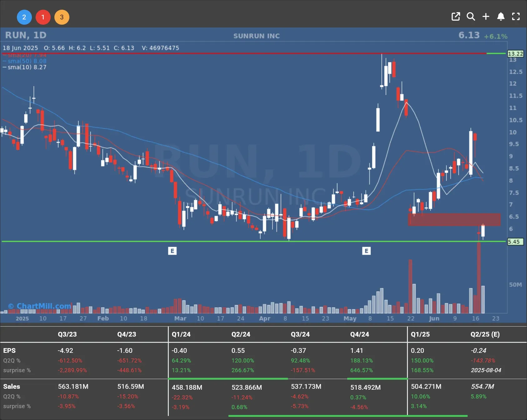Click the Q1/25 column header
527x420 pixels.
point(420,334)
